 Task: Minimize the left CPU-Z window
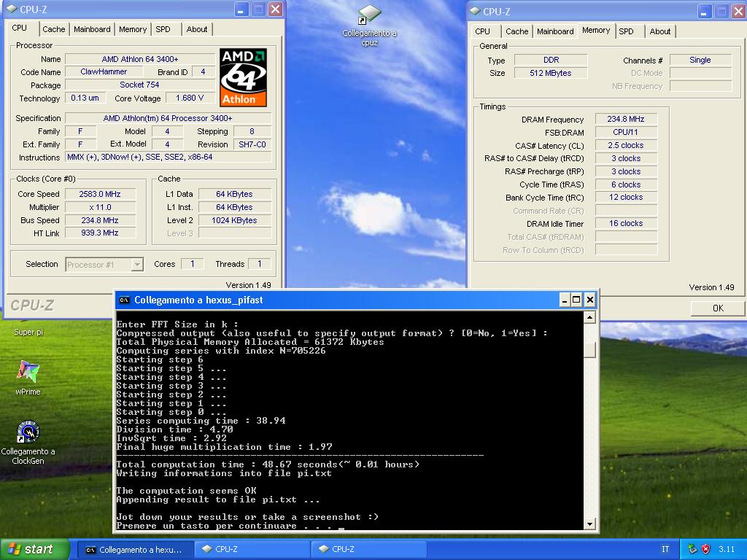[242, 9]
